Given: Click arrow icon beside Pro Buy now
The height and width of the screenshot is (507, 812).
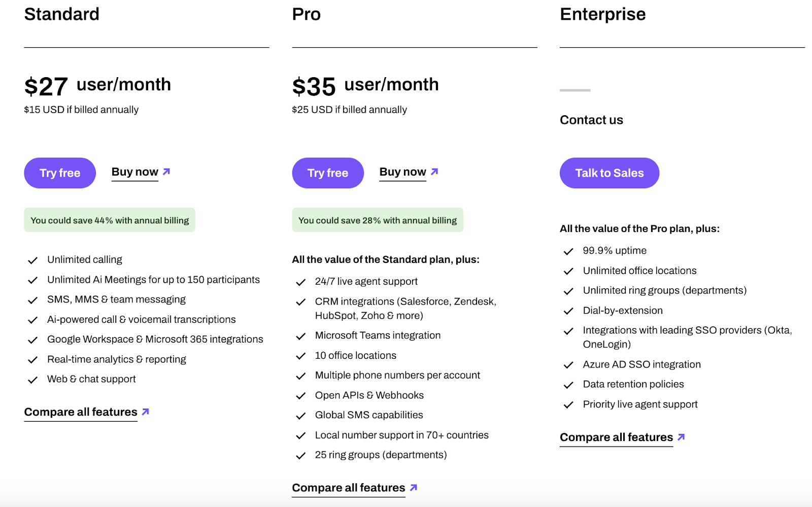Looking at the screenshot, I should (434, 172).
